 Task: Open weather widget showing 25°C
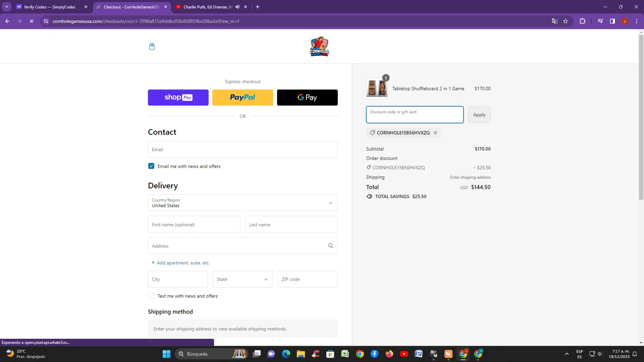click(26, 354)
